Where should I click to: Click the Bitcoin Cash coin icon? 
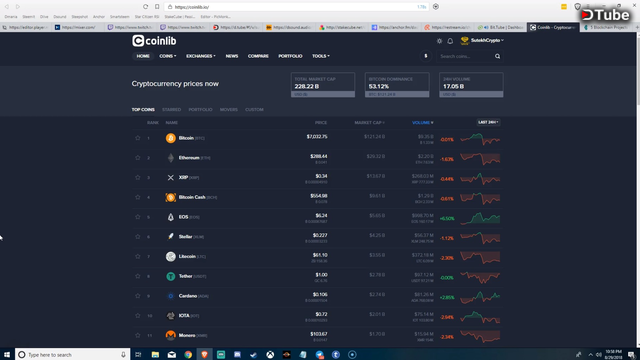point(171,197)
